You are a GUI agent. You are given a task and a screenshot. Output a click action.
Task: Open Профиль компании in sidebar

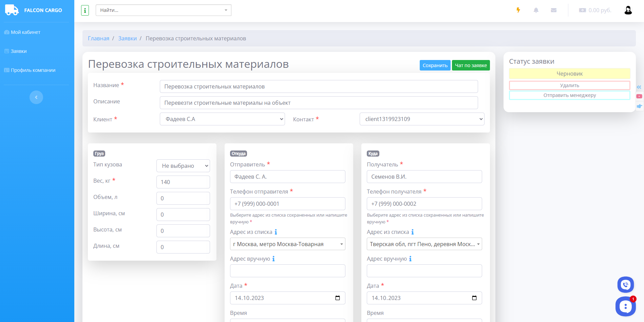[x=33, y=70]
